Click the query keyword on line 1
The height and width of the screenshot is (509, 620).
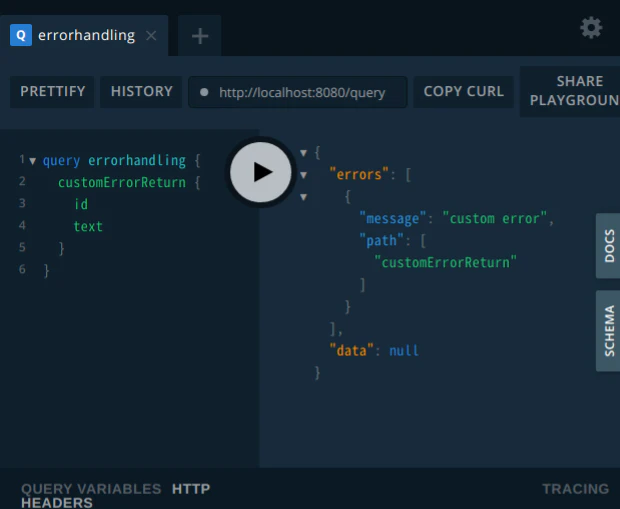[x=61, y=161]
